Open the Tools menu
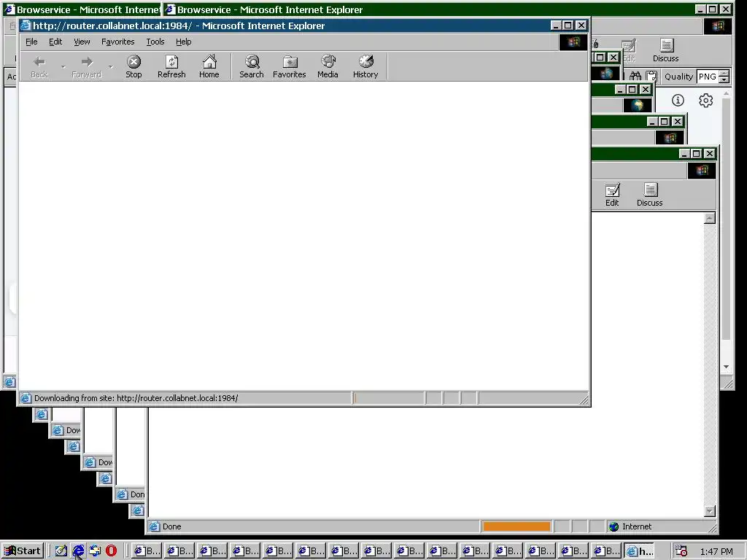Screen dimensions: 747x560 (x=155, y=42)
